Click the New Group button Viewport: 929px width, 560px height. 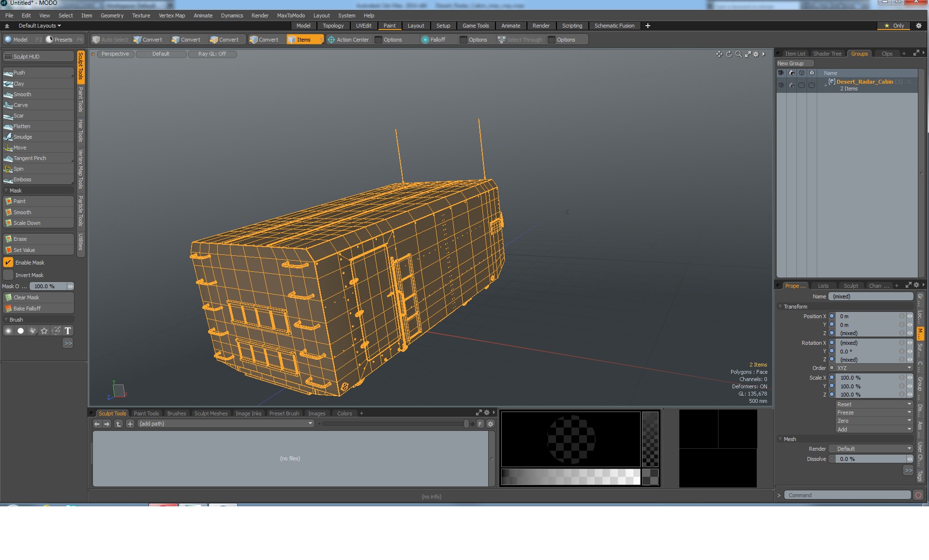coord(795,63)
